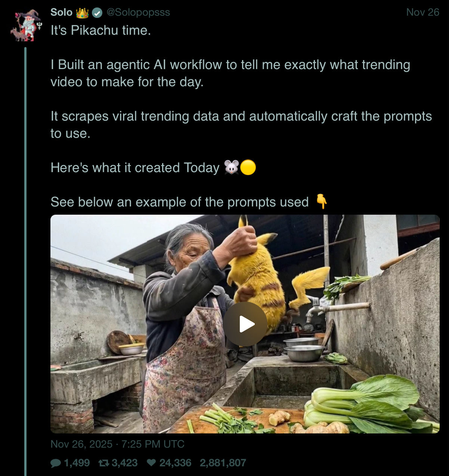
Task: Click the pointing-down hand emoji
Action: click(321, 202)
